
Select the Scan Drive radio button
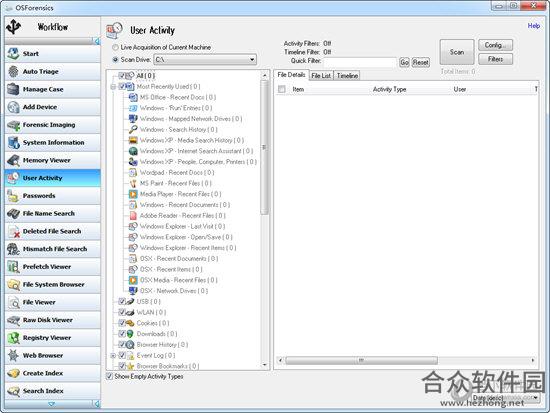115,60
